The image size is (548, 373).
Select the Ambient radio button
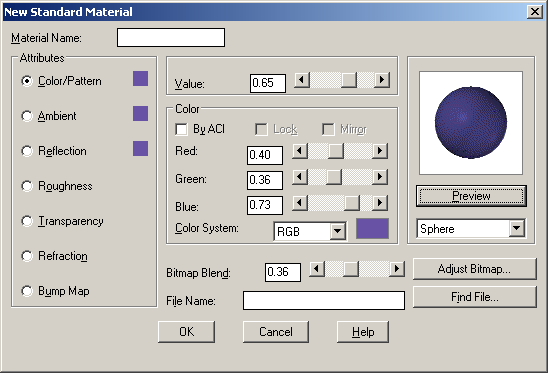click(x=27, y=116)
